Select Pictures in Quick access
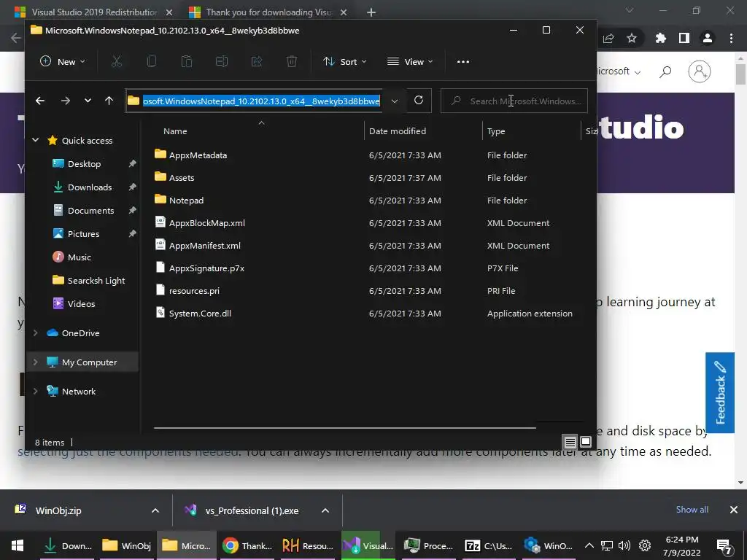The height and width of the screenshot is (560, 747). pos(83,234)
